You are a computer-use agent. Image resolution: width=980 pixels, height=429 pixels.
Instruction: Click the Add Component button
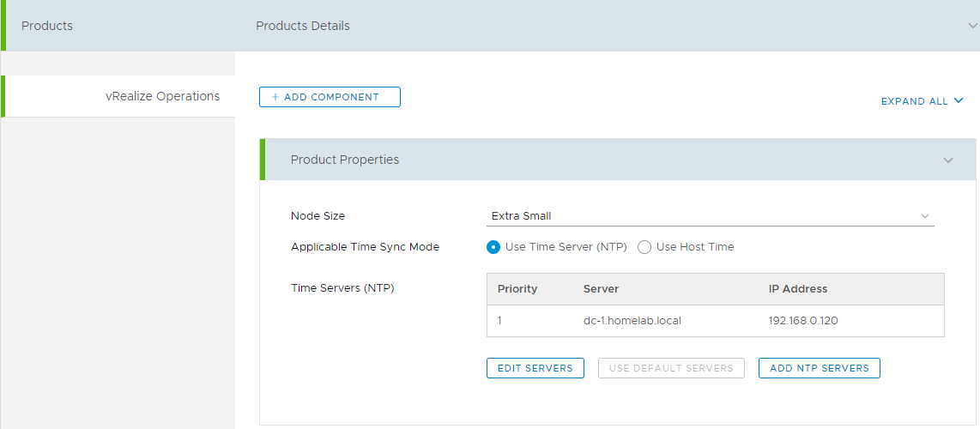[330, 97]
